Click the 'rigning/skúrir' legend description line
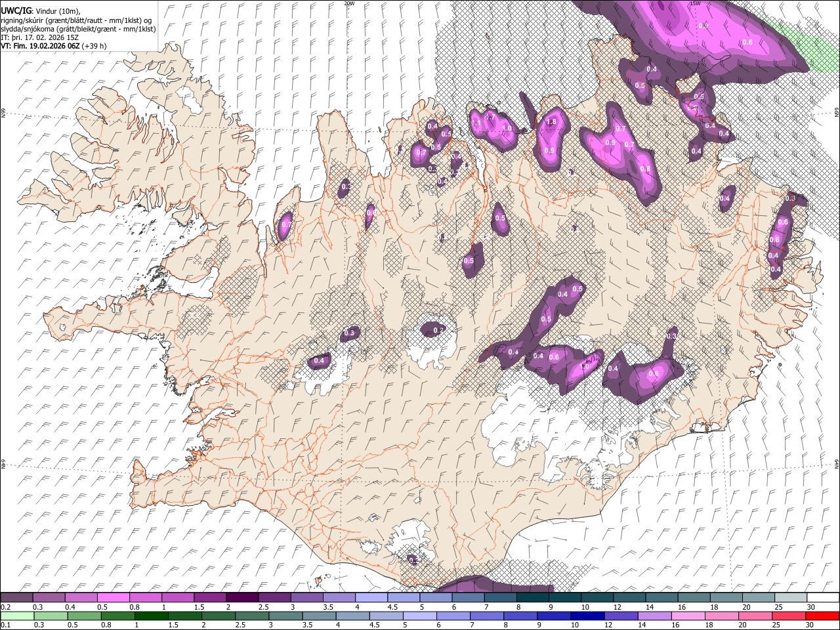Image resolution: width=840 pixels, height=630 pixels. 76,20
